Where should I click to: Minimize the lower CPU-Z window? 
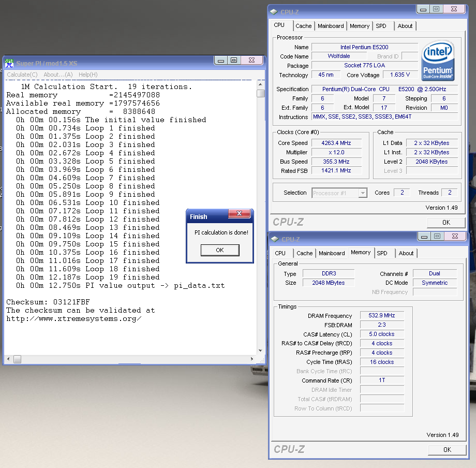point(424,236)
